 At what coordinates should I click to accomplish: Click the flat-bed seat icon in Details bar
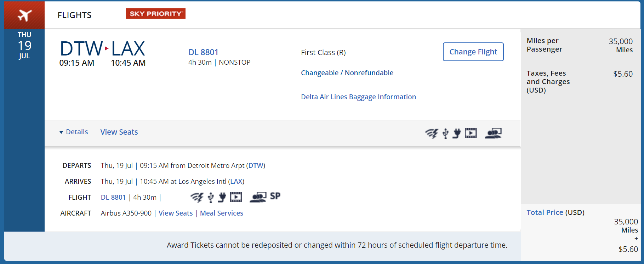pos(493,133)
